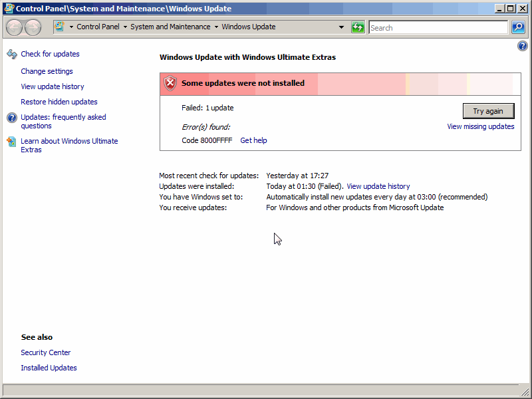Screen dimensions: 532x399
Task: Click Get help next to error code
Action: pyautogui.click(x=253, y=140)
